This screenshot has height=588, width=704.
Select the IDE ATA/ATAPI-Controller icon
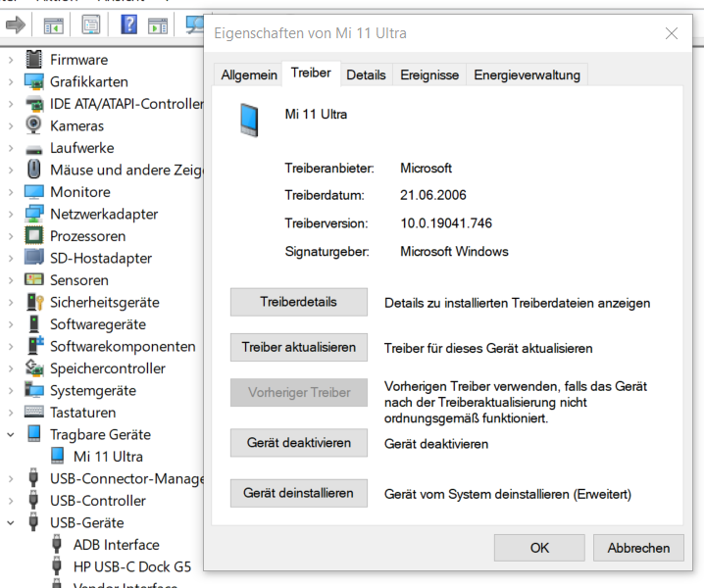[34, 104]
